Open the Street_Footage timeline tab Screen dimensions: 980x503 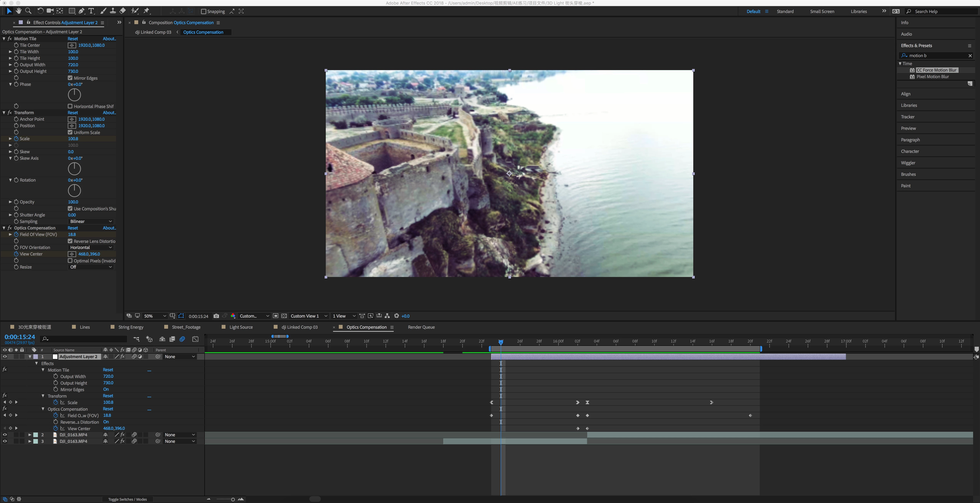pos(186,327)
